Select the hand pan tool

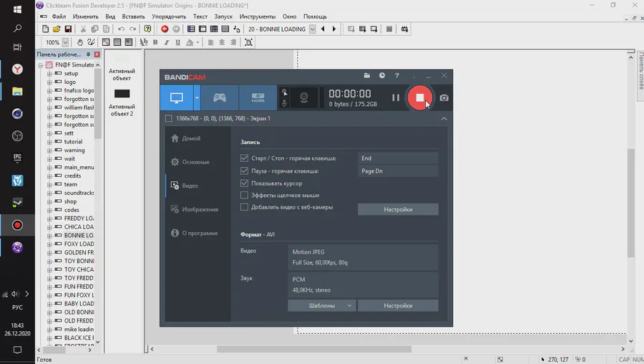click(79, 42)
